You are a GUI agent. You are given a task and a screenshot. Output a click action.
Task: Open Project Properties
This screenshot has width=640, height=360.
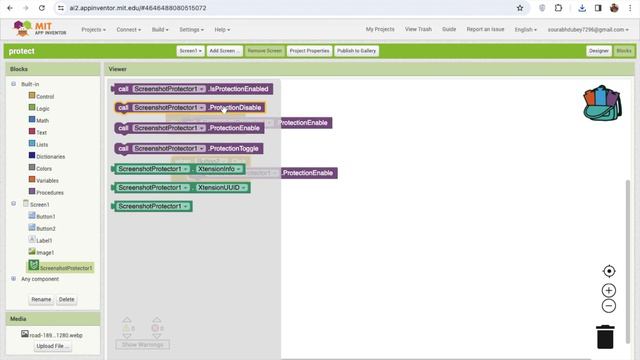coord(309,51)
